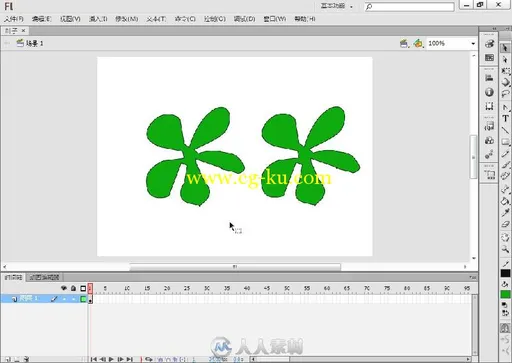Toggle onion skin in timeline footer

tap(160, 359)
